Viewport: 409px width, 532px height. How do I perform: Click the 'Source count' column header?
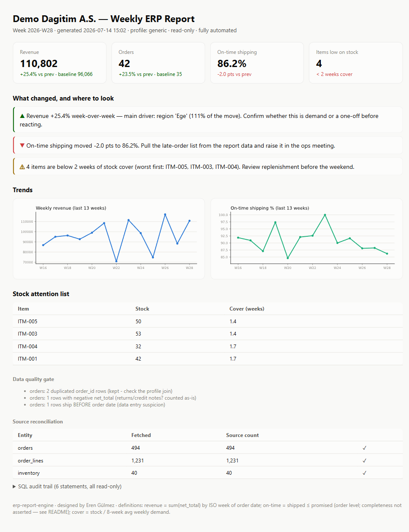click(242, 435)
